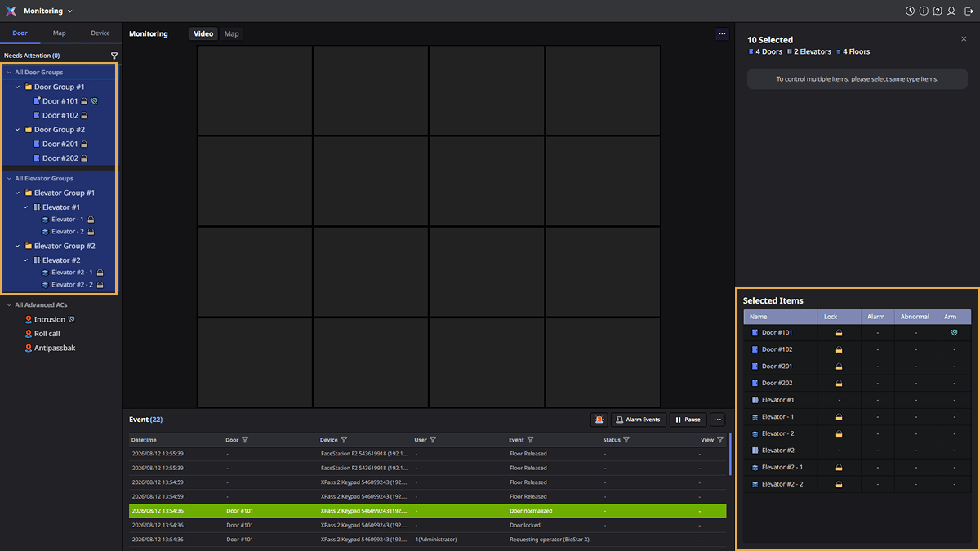Select Intrusion under All Advanced ACs
980x551 pixels.
50,319
